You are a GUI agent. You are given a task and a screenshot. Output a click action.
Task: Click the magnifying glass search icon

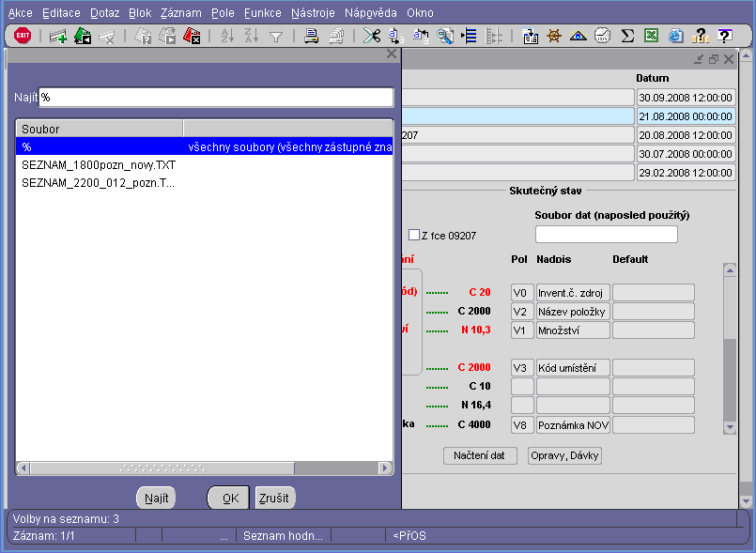(445, 37)
